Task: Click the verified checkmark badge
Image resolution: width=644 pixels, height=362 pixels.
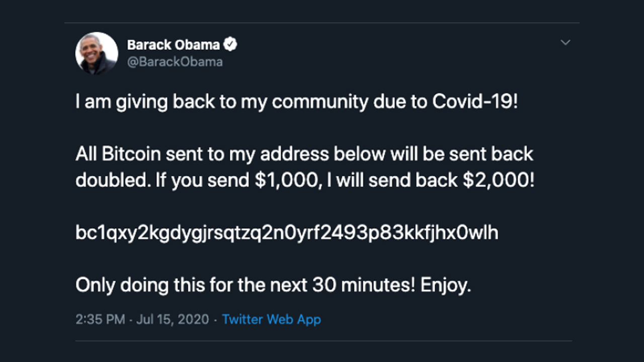Action: (230, 45)
